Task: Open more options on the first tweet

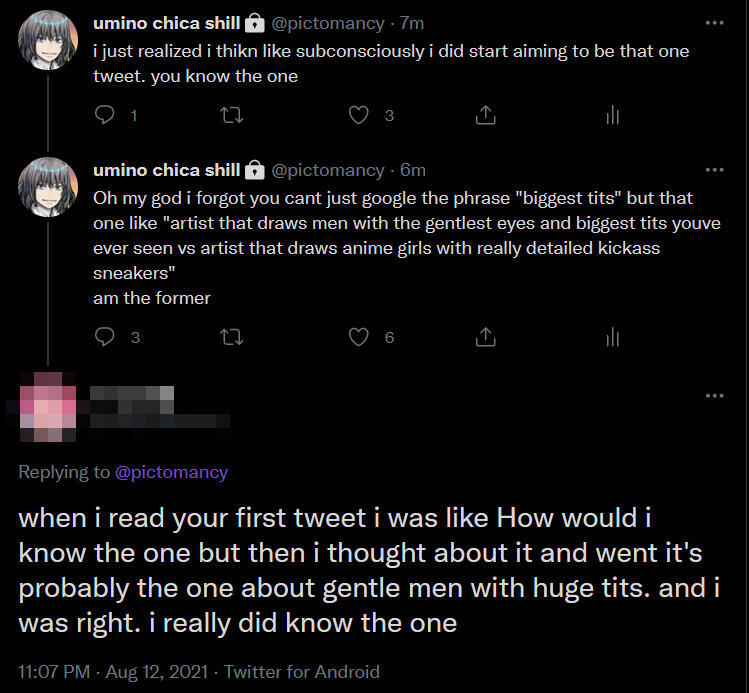Action: (714, 22)
